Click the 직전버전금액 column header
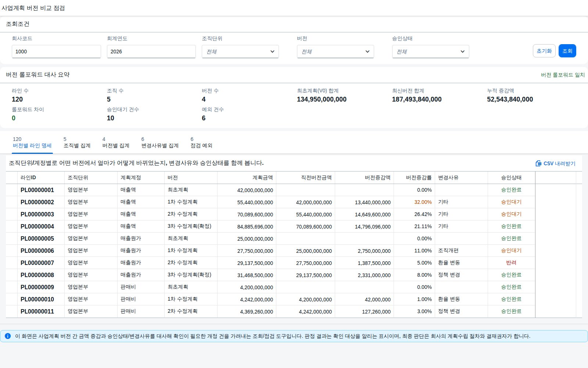 pyautogui.click(x=305, y=177)
